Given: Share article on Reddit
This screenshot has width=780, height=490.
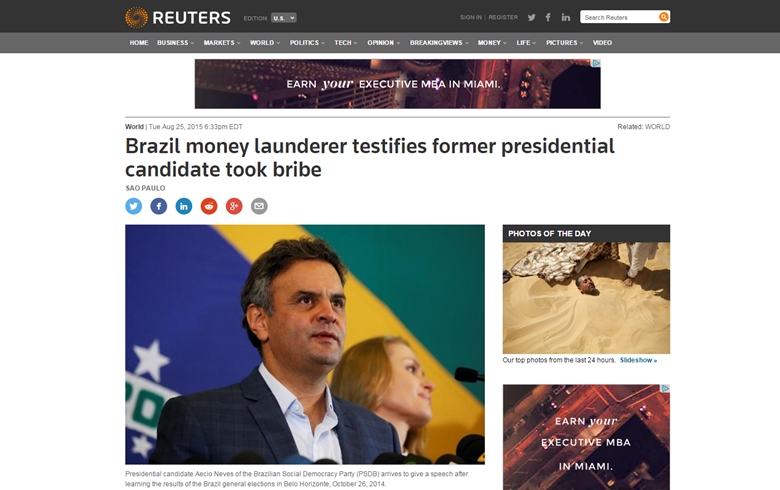Looking at the screenshot, I should [x=209, y=206].
